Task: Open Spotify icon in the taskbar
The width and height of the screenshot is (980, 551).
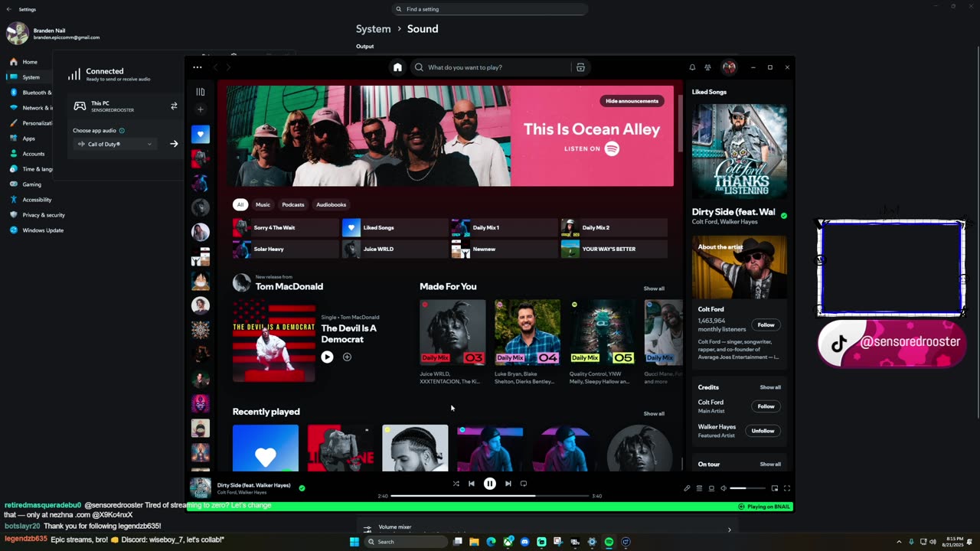Action: pos(609,542)
